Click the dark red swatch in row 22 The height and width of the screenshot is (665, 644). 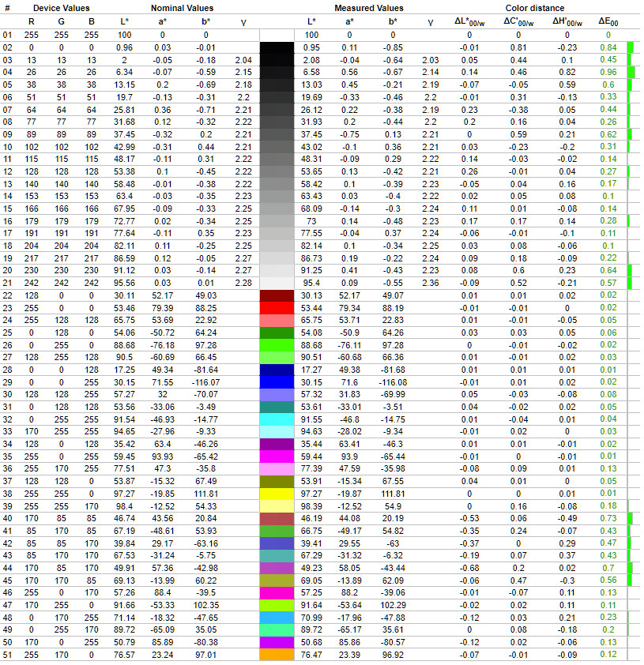click(x=277, y=295)
